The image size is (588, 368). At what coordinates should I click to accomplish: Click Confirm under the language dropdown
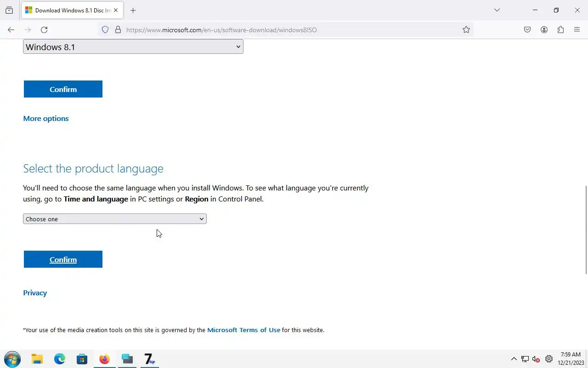tap(63, 259)
